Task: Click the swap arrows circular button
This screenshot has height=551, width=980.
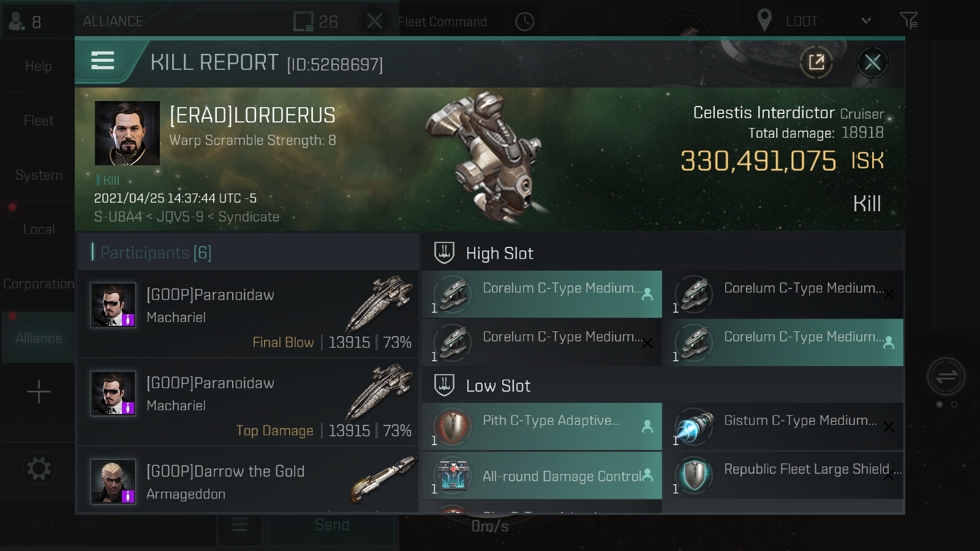Action: (x=946, y=376)
